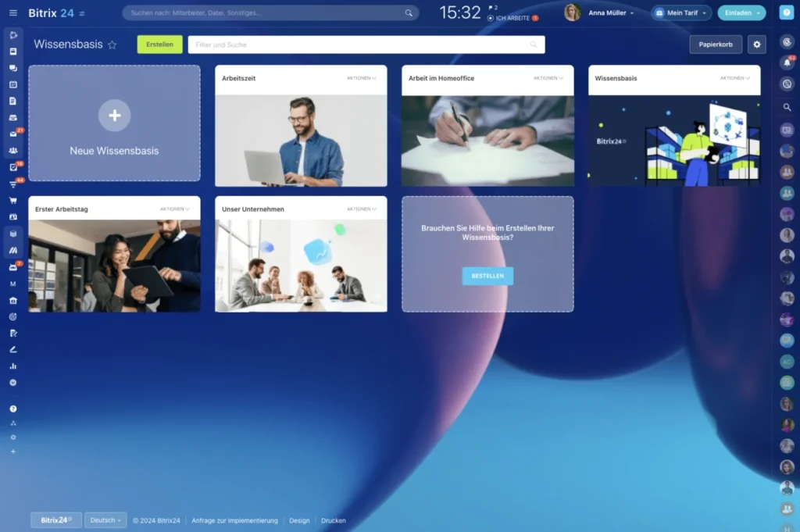The width and height of the screenshot is (800, 532).
Task: Click the notifications bell in the right sidebar
Action: click(x=787, y=62)
